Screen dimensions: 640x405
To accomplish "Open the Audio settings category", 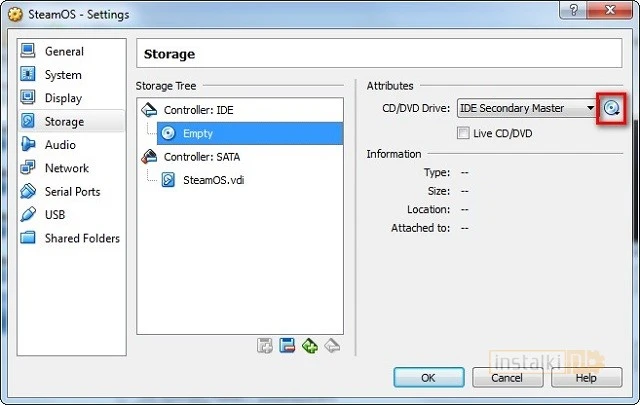I will coord(60,145).
